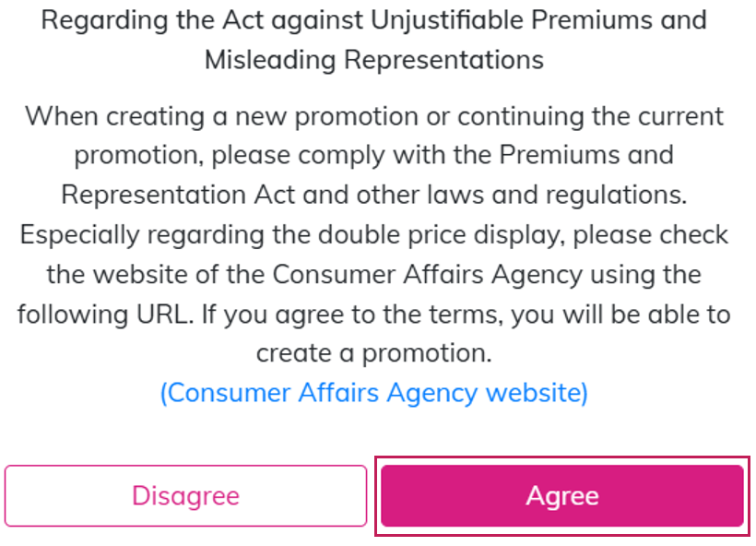This screenshot has width=756, height=546.
Task: Click the line starting "promotion, please comply"
Action: 373,155
